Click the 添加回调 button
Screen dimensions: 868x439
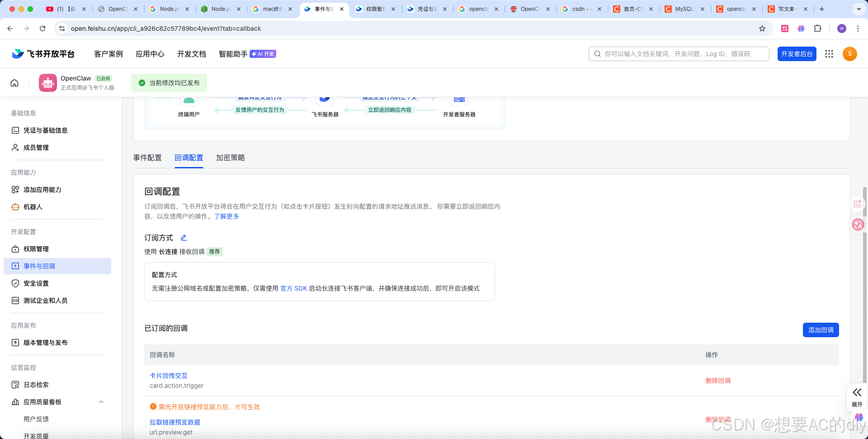[821, 330]
